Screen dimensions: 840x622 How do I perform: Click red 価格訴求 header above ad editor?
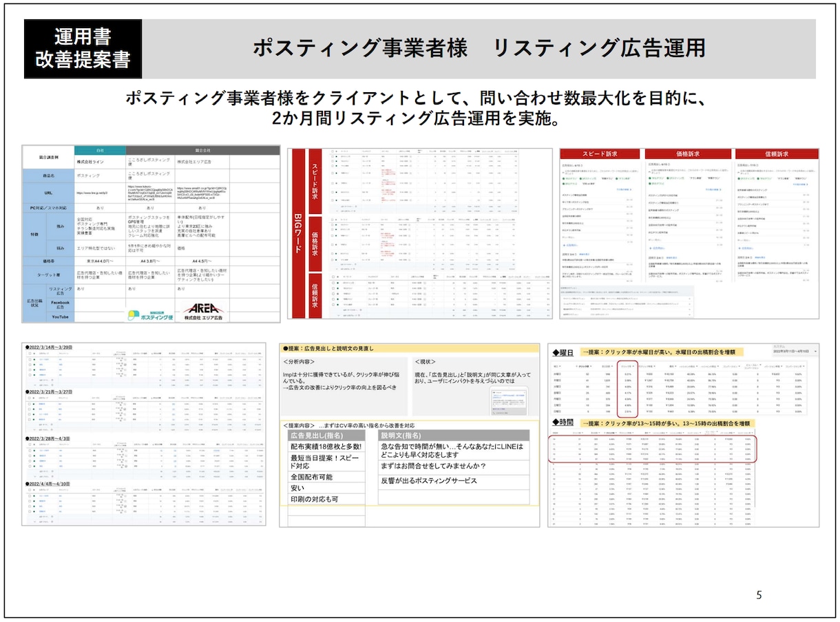pos(688,154)
